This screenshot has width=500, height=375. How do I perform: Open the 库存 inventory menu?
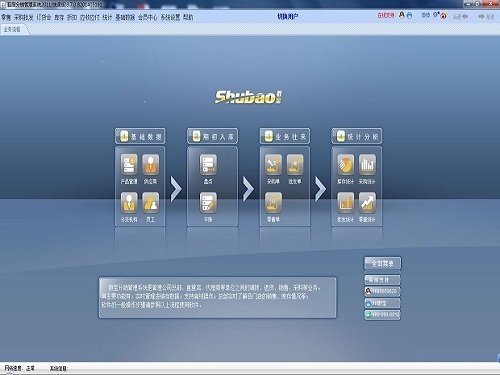pyautogui.click(x=59, y=17)
